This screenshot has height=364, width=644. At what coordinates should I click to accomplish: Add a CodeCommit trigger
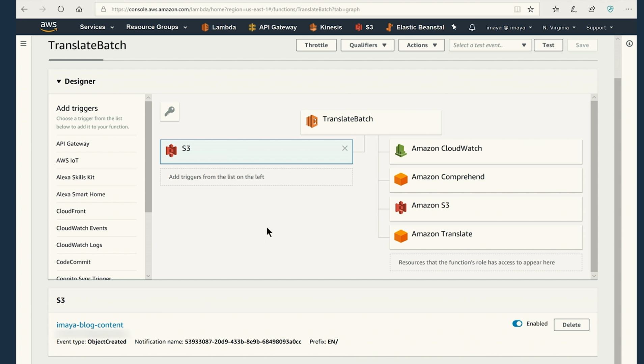(x=73, y=262)
